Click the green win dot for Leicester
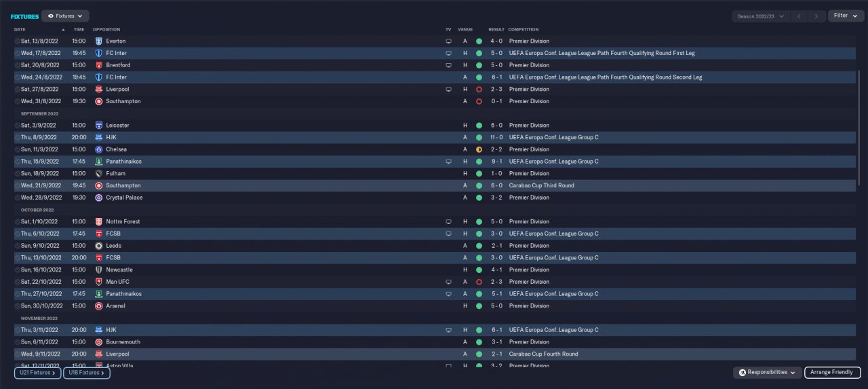The width and height of the screenshot is (868, 389). (x=479, y=126)
